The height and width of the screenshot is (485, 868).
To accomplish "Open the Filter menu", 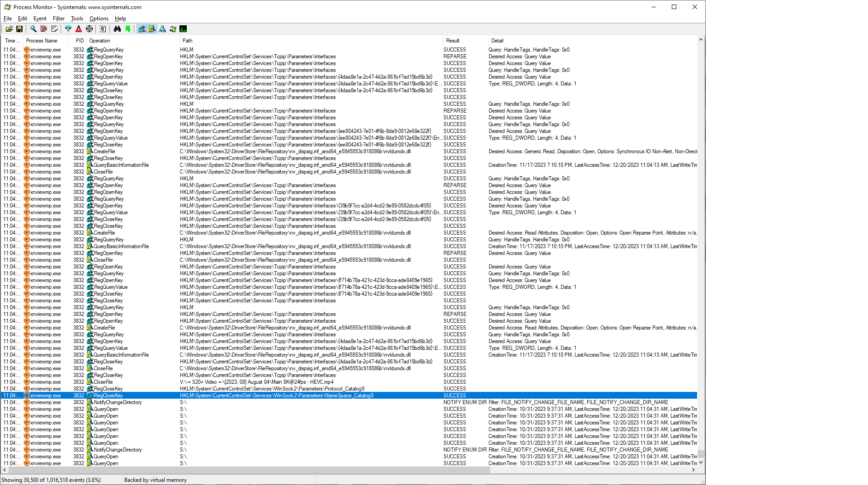I will pyautogui.click(x=59, y=19).
